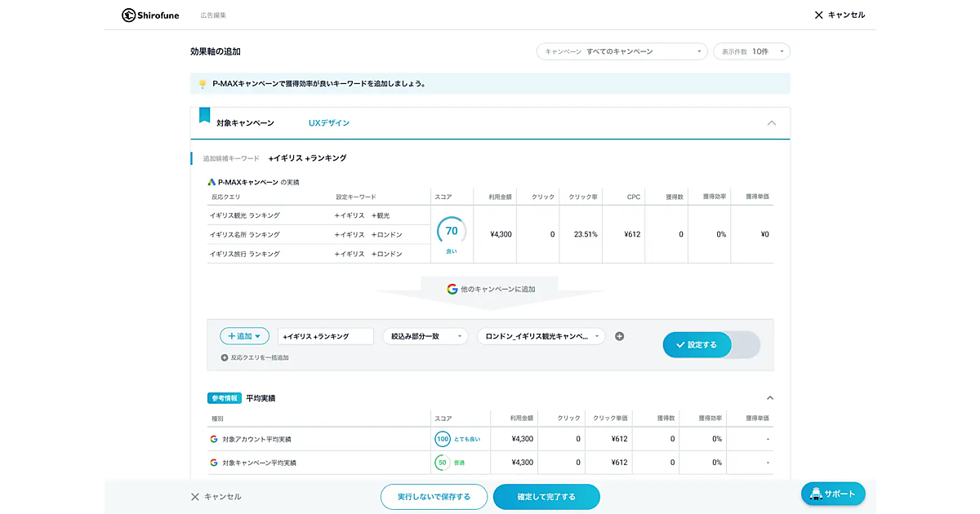Click the Shirofune logo
The width and height of the screenshot is (980, 514).
[x=152, y=15]
